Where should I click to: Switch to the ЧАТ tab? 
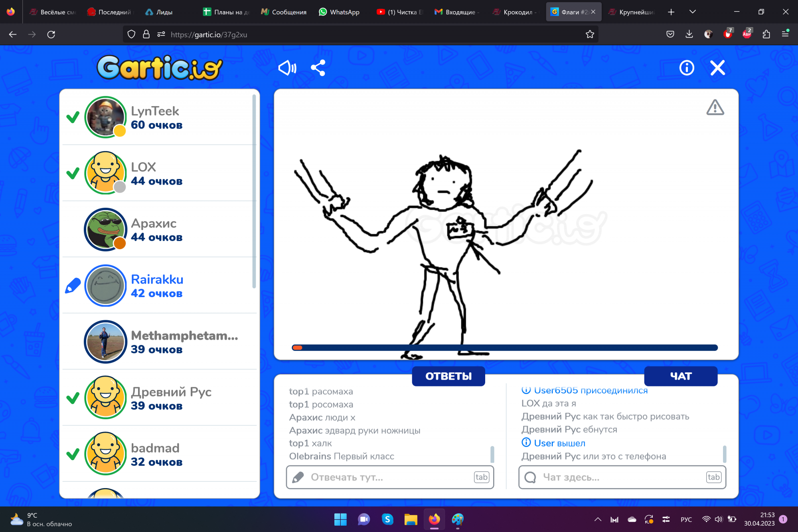click(x=681, y=376)
